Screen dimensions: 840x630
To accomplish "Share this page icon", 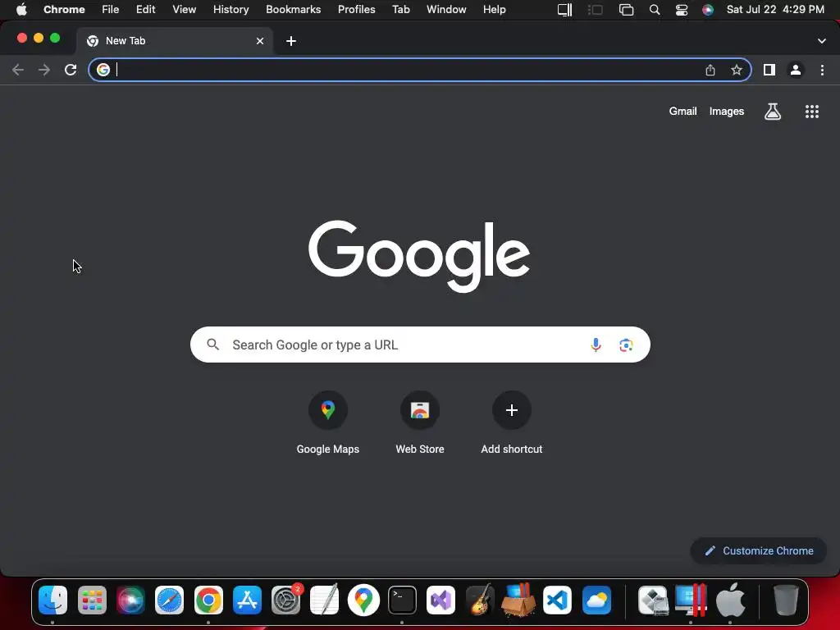I will point(710,70).
